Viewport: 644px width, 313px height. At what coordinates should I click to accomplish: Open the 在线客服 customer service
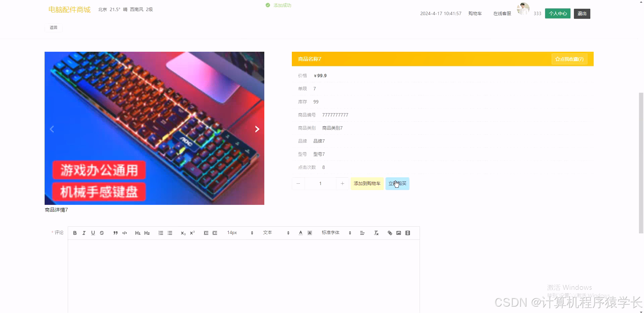[x=501, y=13]
